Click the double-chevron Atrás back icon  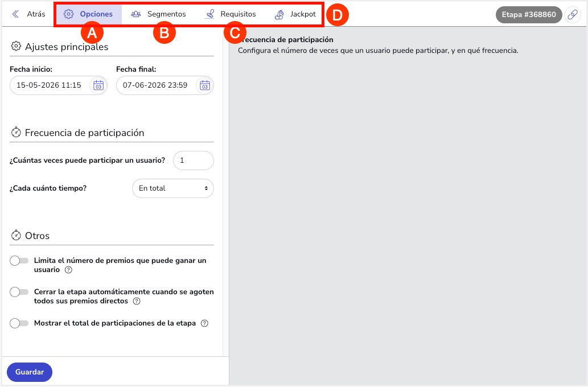(15, 14)
